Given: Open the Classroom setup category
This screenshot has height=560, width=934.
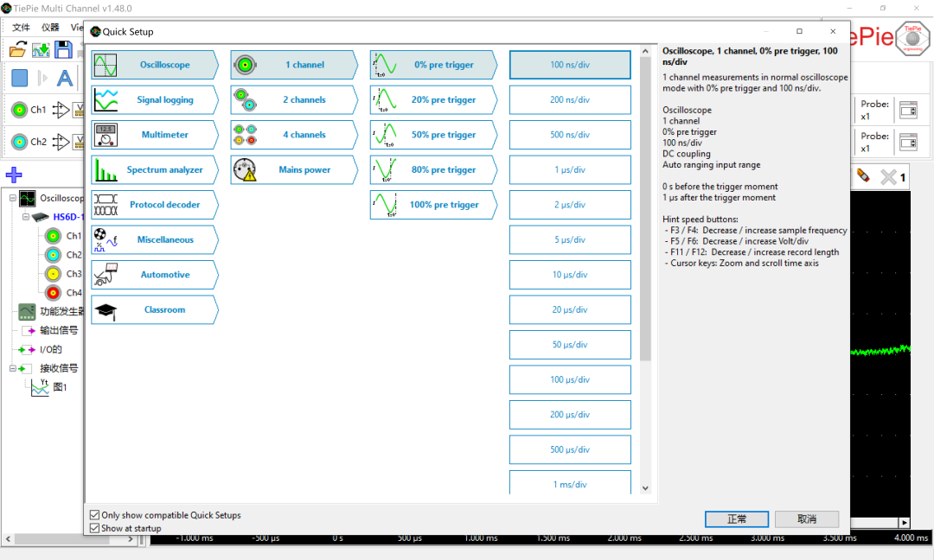Looking at the screenshot, I should 155,310.
